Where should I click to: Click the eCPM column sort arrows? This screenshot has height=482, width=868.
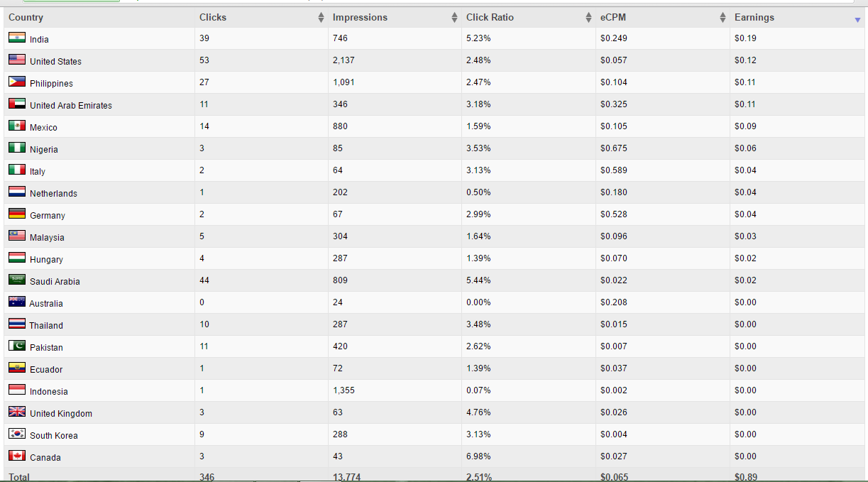coord(723,18)
